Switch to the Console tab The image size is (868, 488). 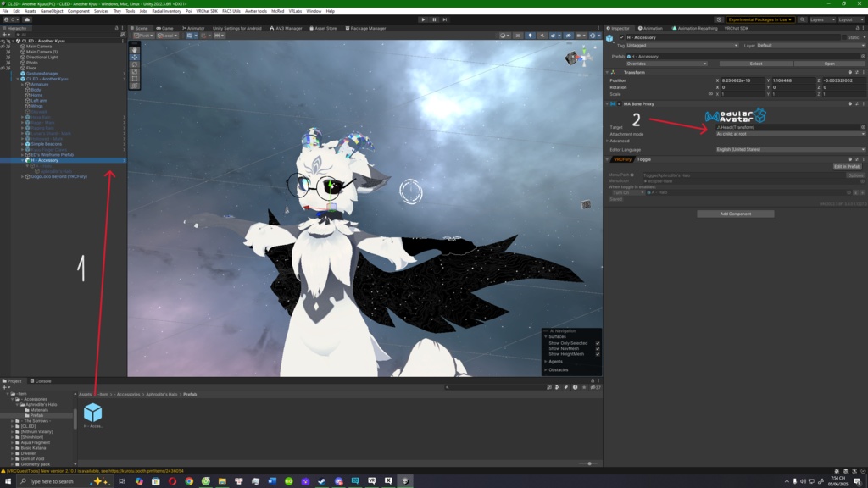pyautogui.click(x=41, y=381)
